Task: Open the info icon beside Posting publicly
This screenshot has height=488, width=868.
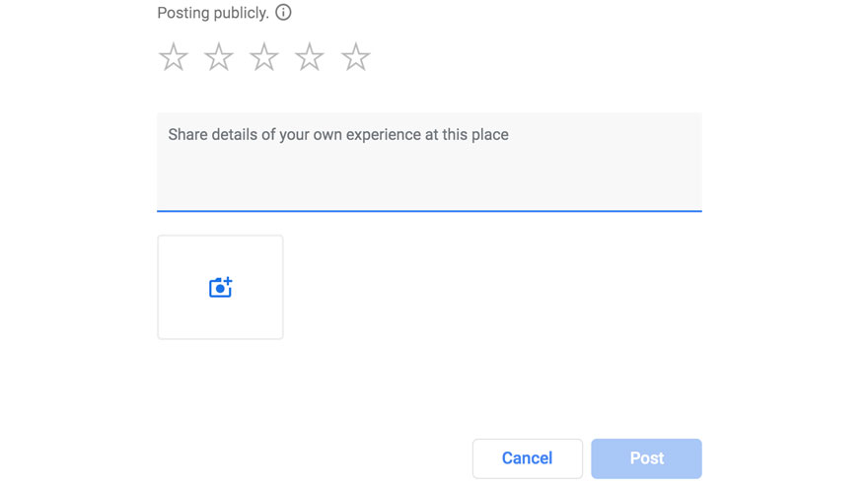Action: pyautogui.click(x=283, y=12)
